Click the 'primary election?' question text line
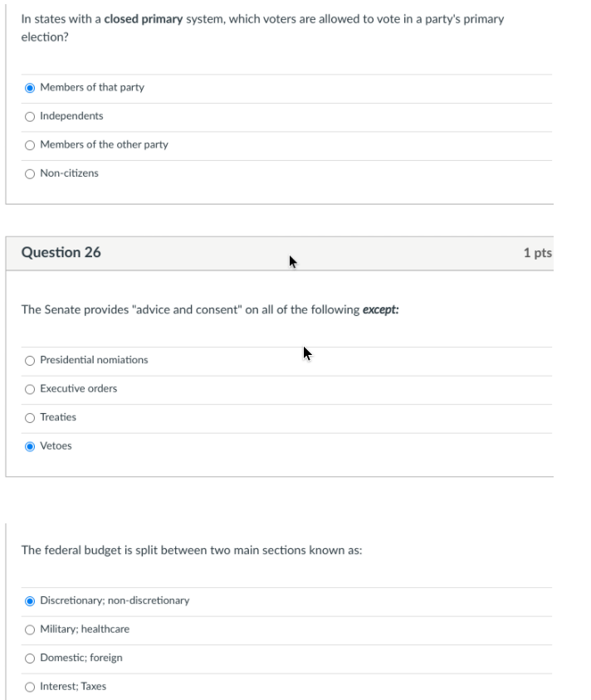 click(44, 37)
